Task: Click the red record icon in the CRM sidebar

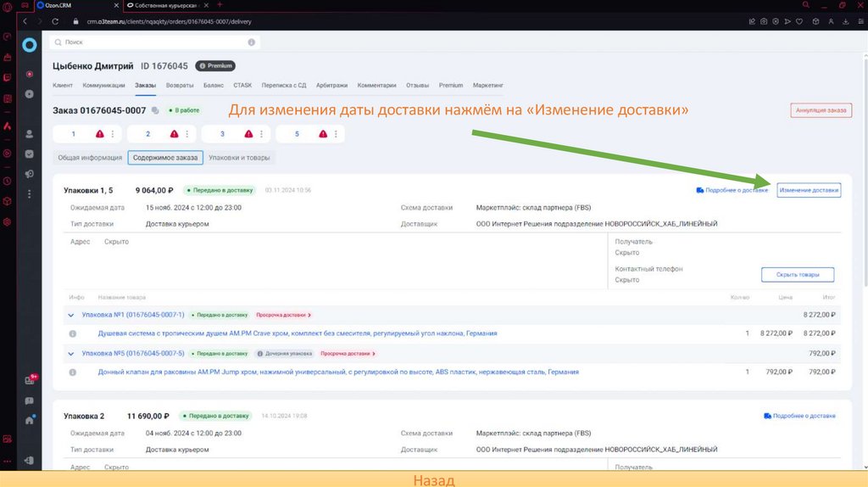Action: (x=30, y=74)
